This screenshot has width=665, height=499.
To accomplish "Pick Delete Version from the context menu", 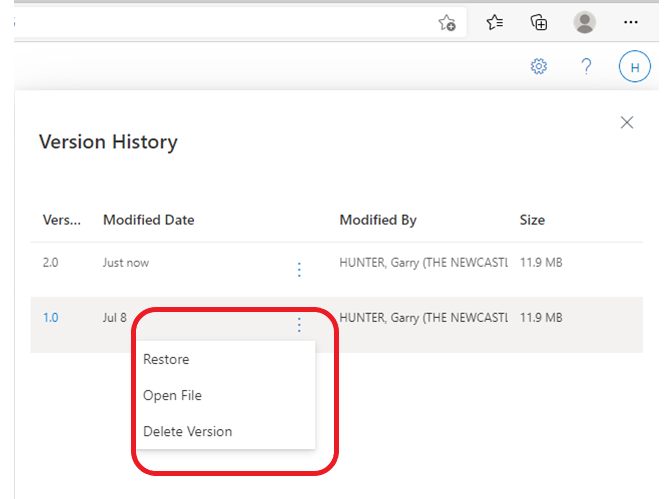I will point(187,431).
